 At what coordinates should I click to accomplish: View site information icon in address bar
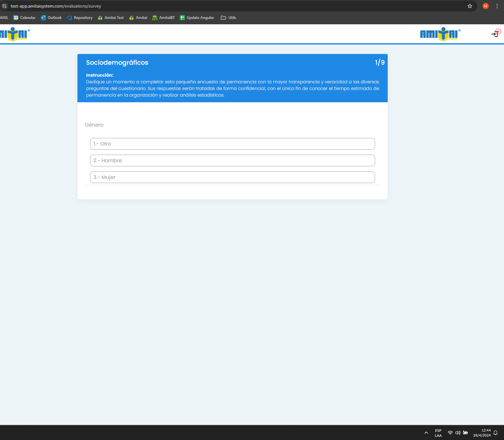click(x=4, y=6)
